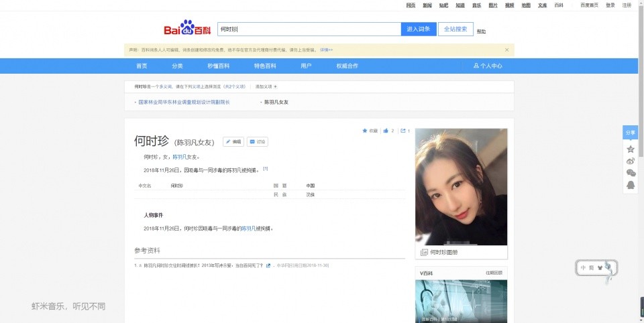
Task: Click the 视频 link in top bar
Action: [x=509, y=5]
